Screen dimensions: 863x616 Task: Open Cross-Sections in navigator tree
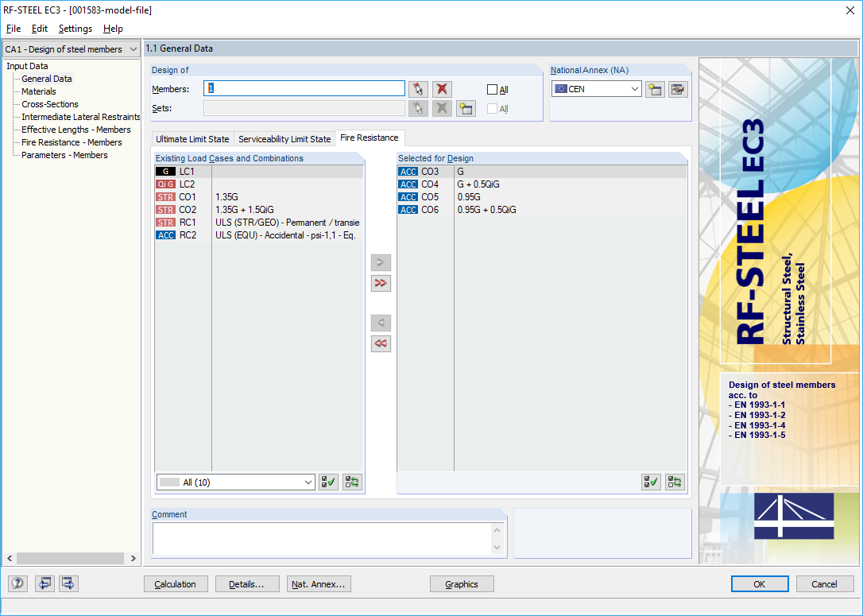[x=50, y=104]
